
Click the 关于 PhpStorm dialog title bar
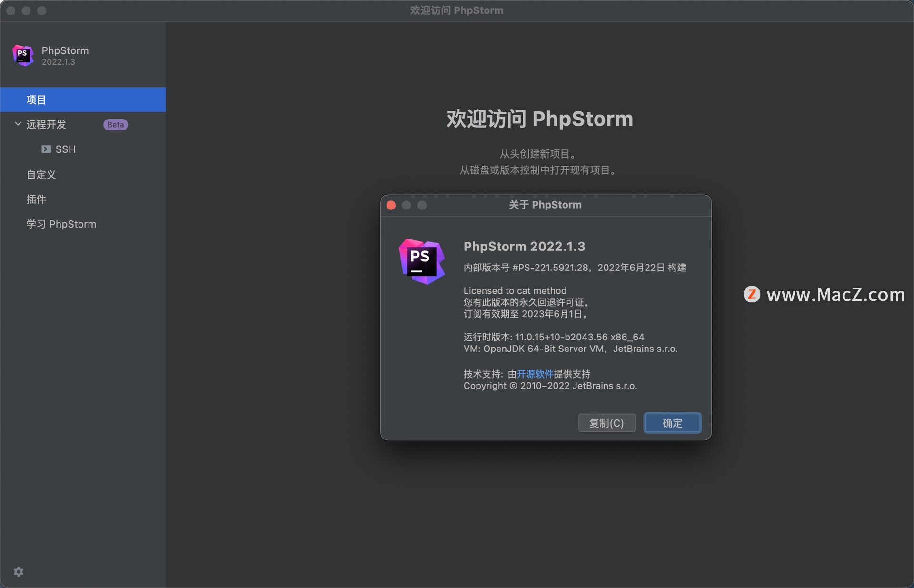[x=546, y=205]
